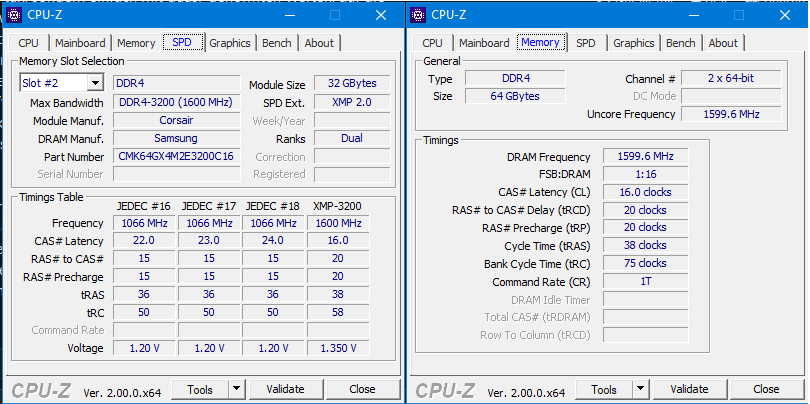Open Tools dropdown arrow in right Memory window
Viewport: 810px width, 404px height.
coord(640,389)
